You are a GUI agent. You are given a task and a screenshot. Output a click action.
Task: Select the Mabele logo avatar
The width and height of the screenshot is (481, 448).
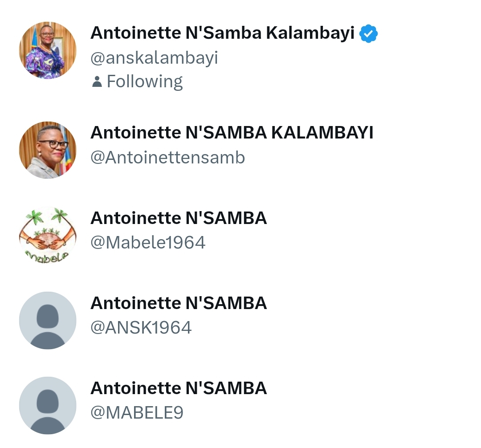pyautogui.click(x=48, y=235)
